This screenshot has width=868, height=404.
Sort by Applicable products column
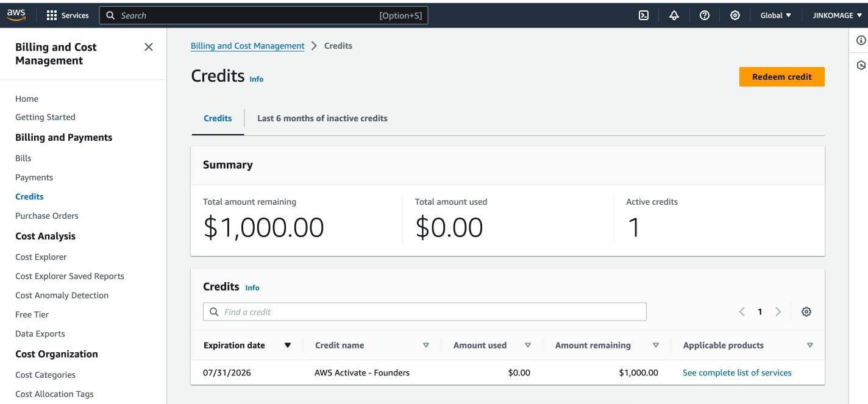point(810,346)
